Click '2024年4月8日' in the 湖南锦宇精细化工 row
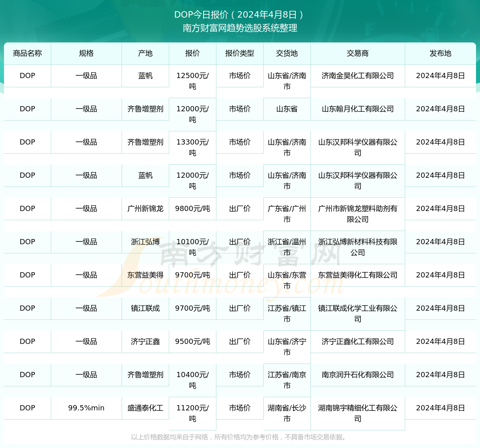 click(x=440, y=408)
